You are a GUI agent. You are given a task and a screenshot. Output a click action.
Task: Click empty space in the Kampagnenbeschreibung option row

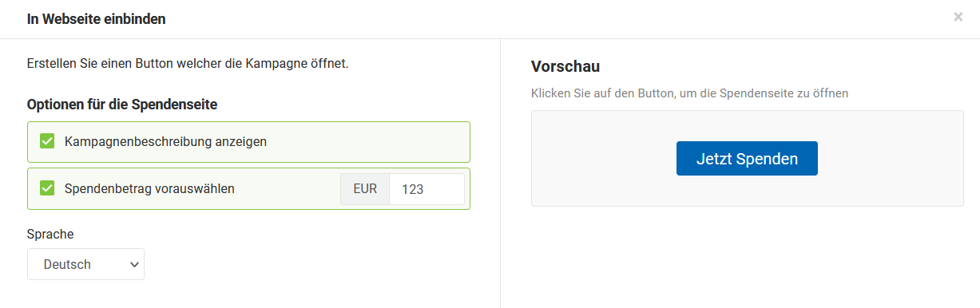(367, 142)
